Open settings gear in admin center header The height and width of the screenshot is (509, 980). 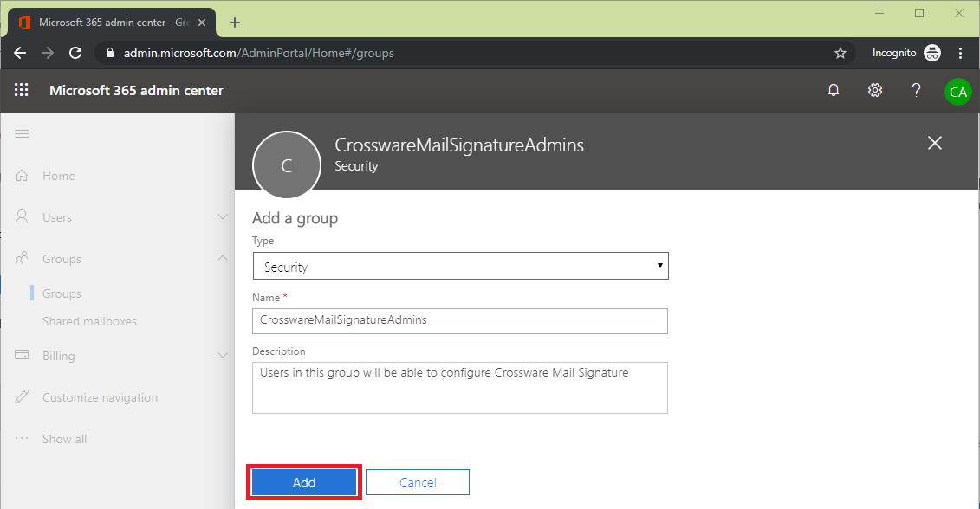tap(875, 90)
